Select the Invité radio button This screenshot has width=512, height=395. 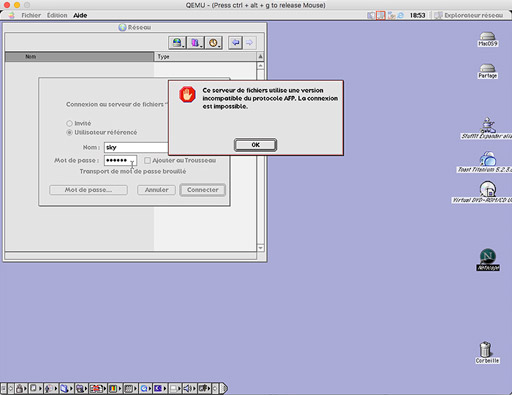coord(69,123)
